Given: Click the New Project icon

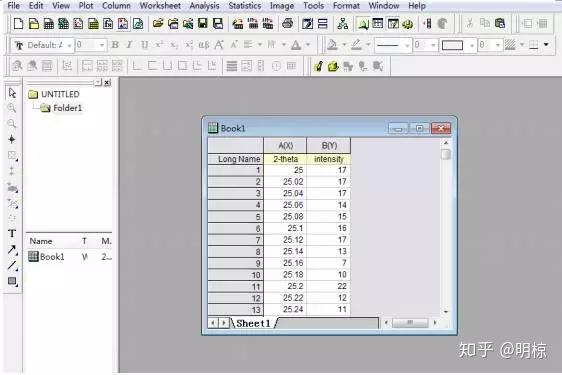Looking at the screenshot, I should point(18,24).
